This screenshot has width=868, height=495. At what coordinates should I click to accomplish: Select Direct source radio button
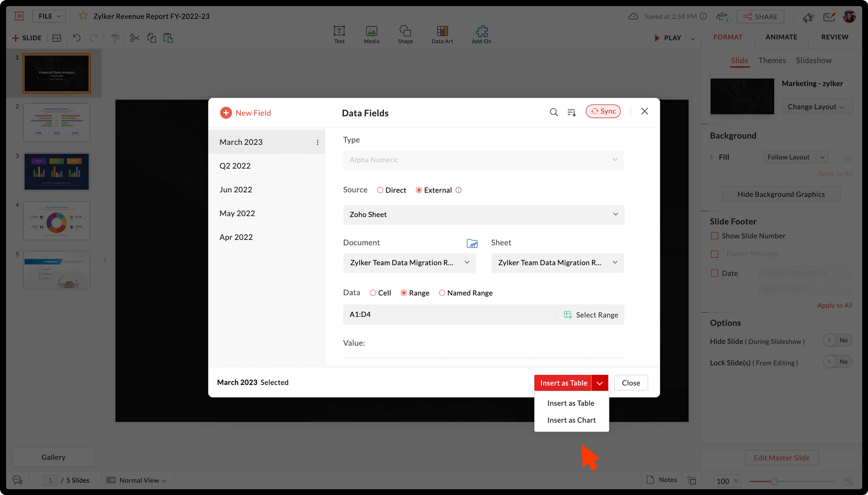click(x=380, y=190)
